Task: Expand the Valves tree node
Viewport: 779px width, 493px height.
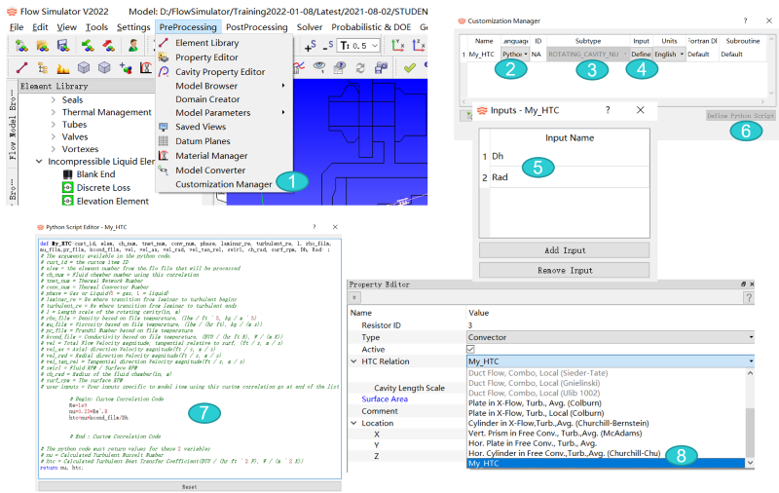Action: (53, 137)
